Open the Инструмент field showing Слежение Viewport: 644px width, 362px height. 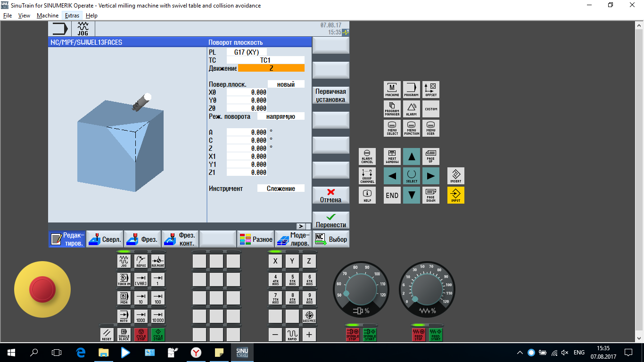(281, 189)
